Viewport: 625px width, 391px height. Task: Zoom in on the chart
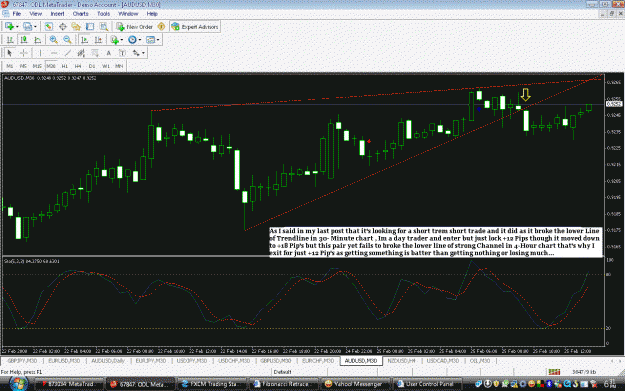click(53, 40)
